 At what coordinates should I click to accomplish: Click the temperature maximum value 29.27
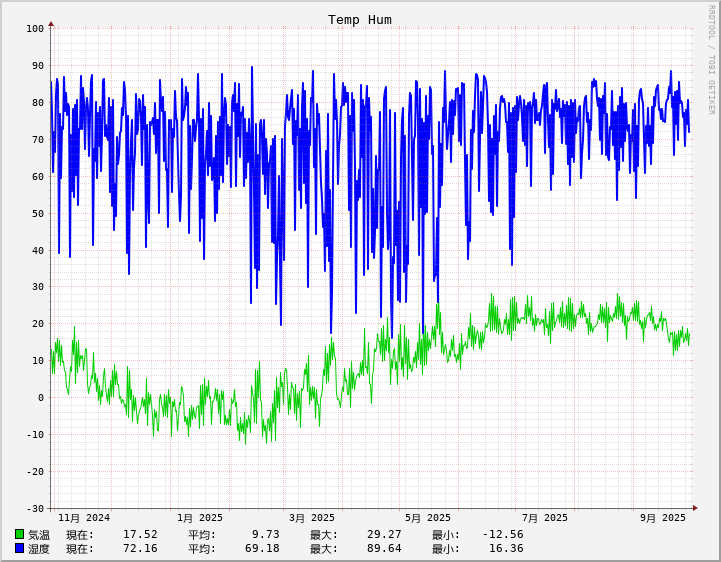384,535
